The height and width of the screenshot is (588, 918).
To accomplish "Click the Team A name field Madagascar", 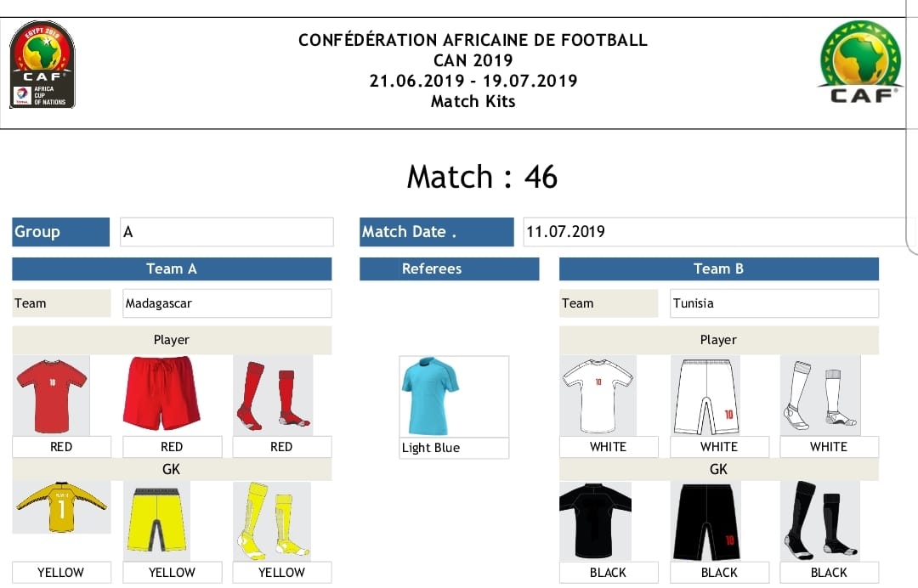I will (x=226, y=303).
